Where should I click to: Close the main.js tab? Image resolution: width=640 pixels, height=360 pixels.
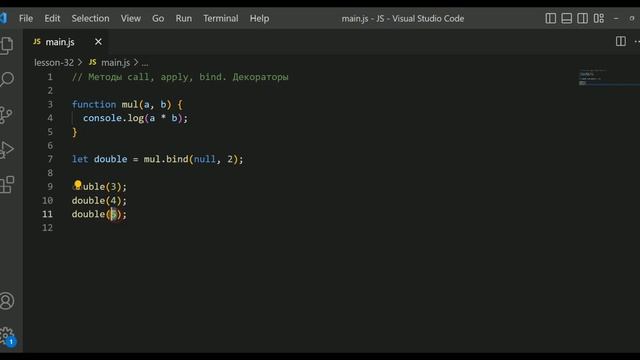click(x=98, y=42)
